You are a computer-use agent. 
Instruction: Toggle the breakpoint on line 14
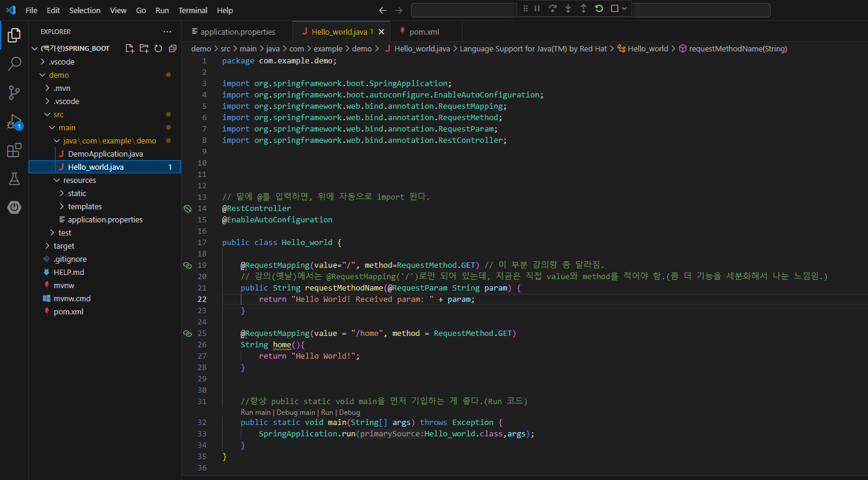(188, 209)
